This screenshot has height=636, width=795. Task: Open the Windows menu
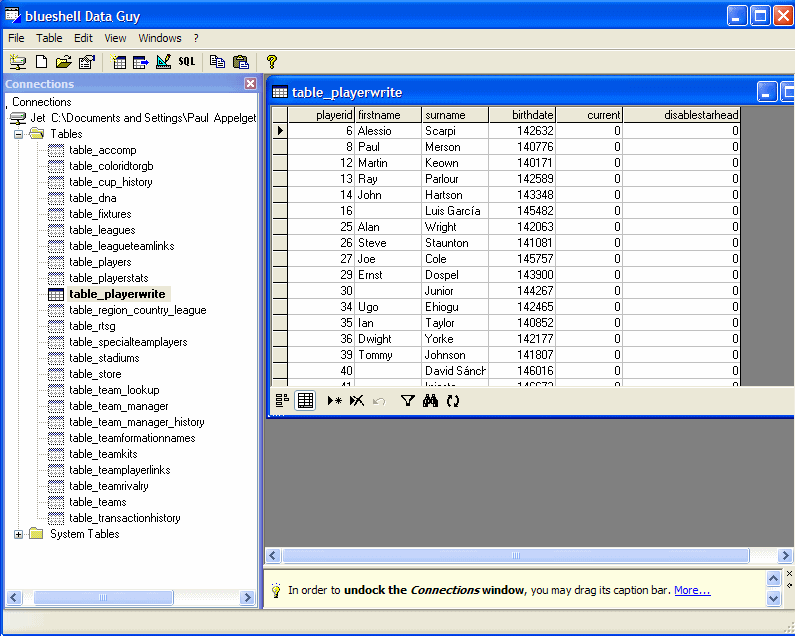point(160,38)
